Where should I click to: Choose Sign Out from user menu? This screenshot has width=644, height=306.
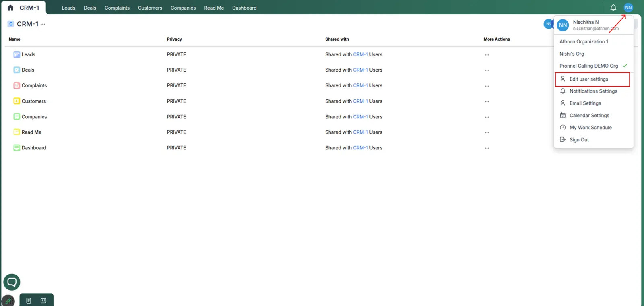point(579,140)
